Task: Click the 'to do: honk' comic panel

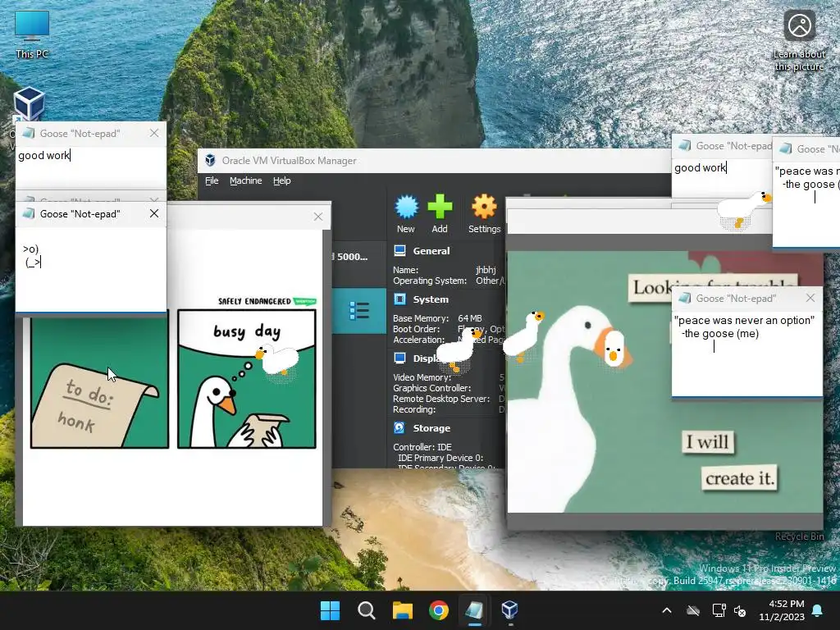Action: pyautogui.click(x=99, y=382)
